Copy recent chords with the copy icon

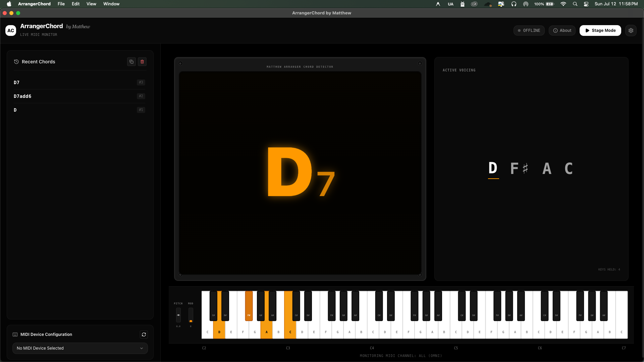(x=131, y=62)
